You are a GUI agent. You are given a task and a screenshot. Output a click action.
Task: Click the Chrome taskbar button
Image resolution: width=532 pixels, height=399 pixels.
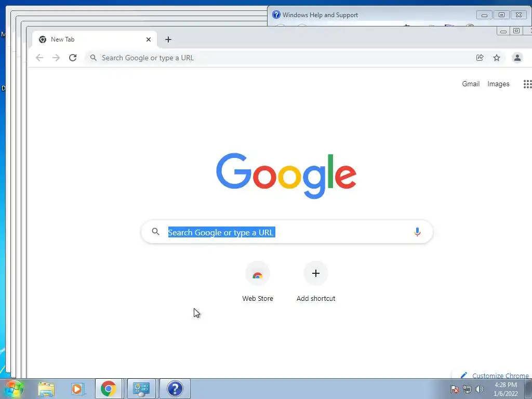(109, 389)
